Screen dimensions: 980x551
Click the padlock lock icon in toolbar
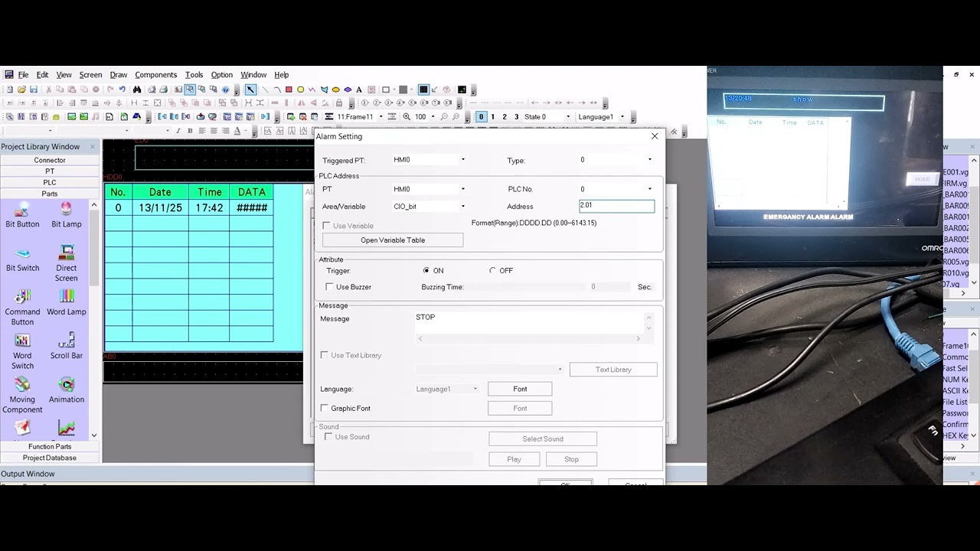click(x=339, y=103)
